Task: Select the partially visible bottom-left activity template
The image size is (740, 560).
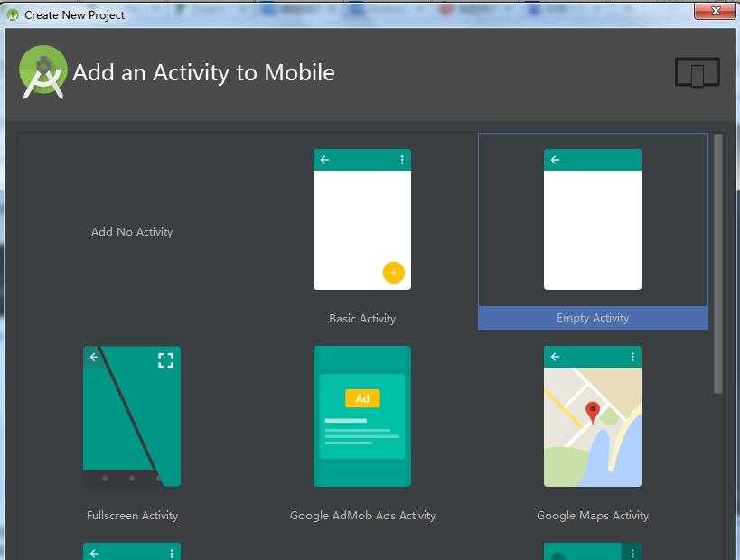Action: [x=132, y=552]
